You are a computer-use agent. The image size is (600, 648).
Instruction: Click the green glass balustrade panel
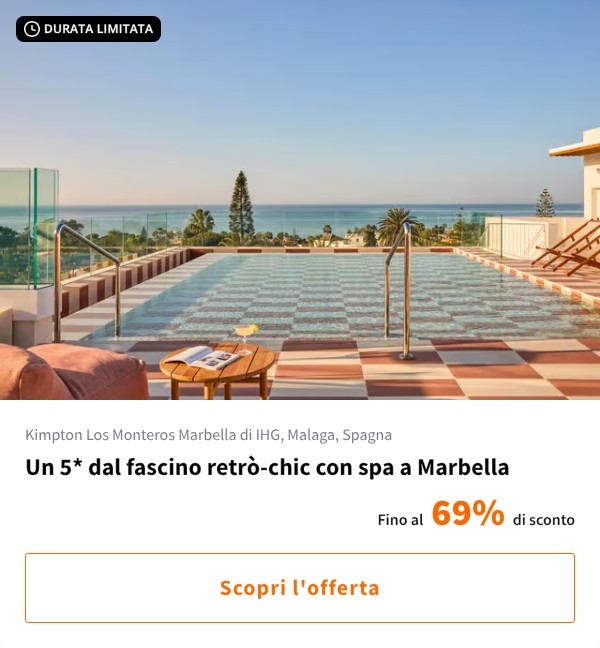pos(28,227)
